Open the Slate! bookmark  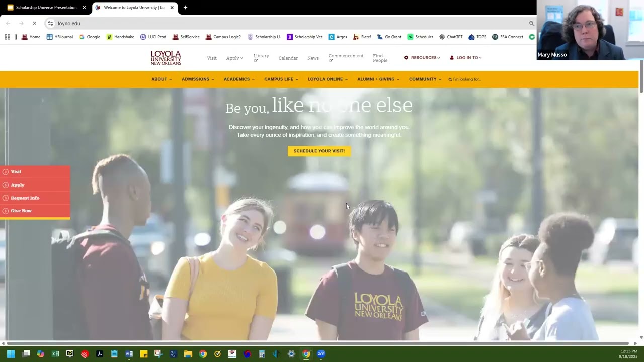(x=362, y=37)
